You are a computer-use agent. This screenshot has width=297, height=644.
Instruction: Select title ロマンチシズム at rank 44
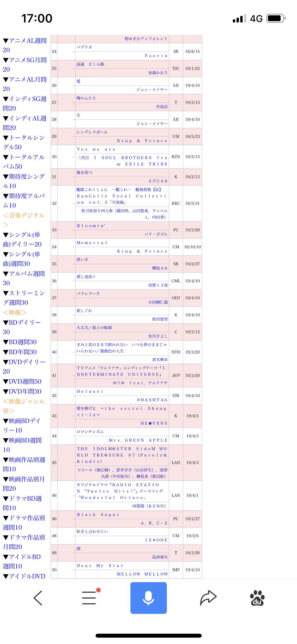tap(90, 432)
